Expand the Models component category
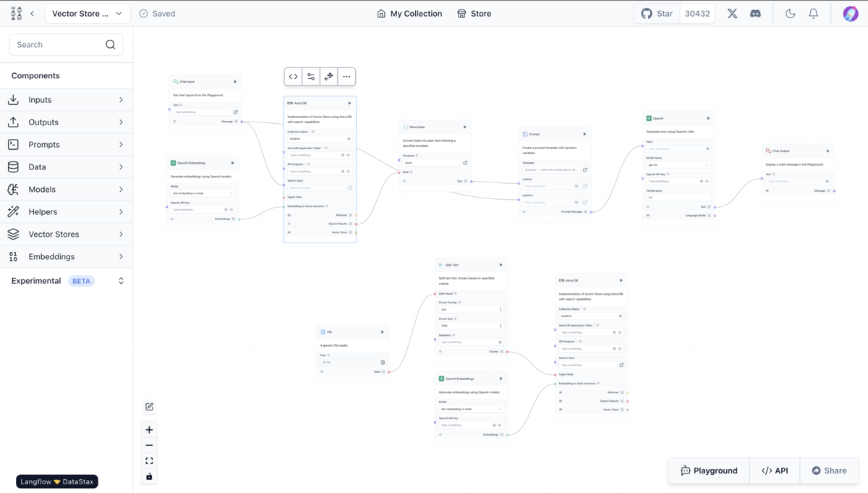The height and width of the screenshot is (493, 868). (x=66, y=190)
